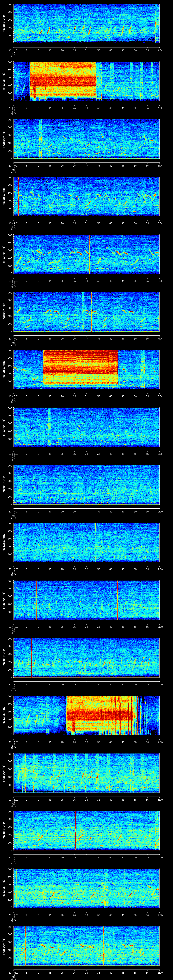The image size is (173, 980).
Task: Open the spectrogram starting at 20:07:00
Action: 86,369
